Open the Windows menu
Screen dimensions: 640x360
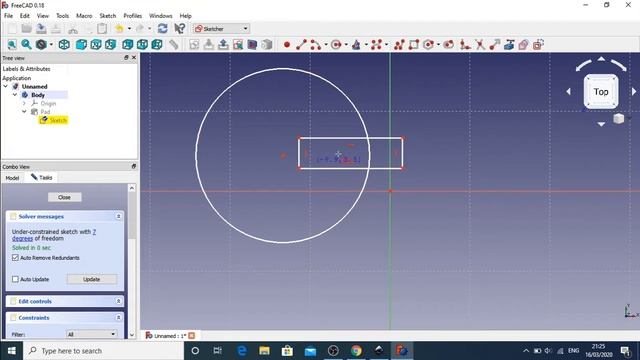pos(160,16)
